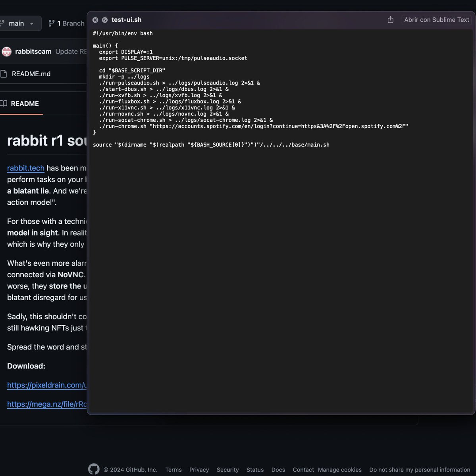Click the cd "$BASE_SCRIPT_DIR" line
The width and height of the screenshot is (476, 476).
pos(132,71)
